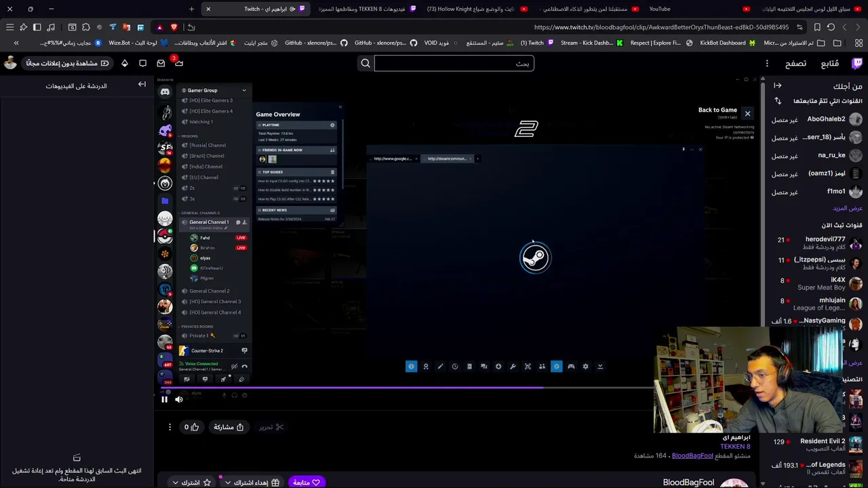This screenshot has width=868, height=488.
Task: Click the magnifier search button
Action: tap(366, 64)
